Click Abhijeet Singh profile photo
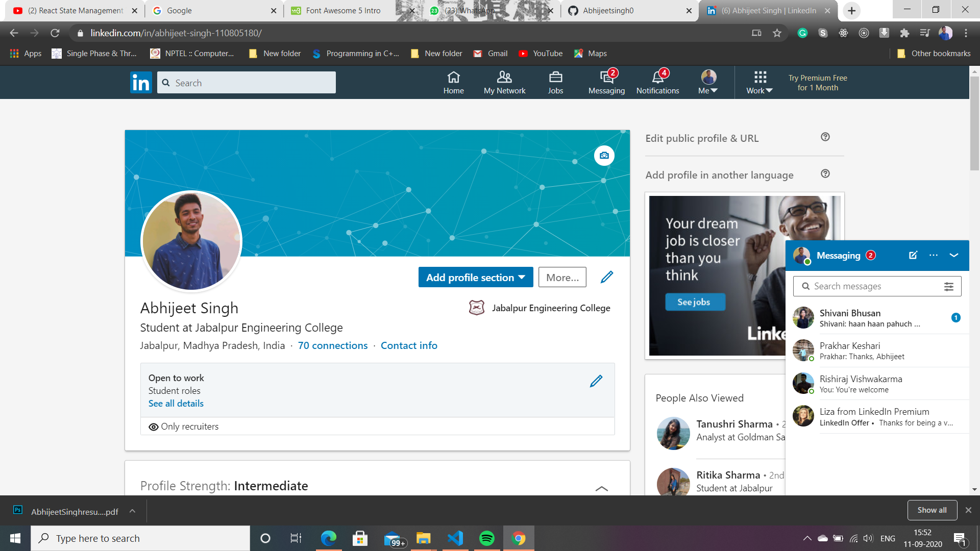980x551 pixels. [x=191, y=241]
